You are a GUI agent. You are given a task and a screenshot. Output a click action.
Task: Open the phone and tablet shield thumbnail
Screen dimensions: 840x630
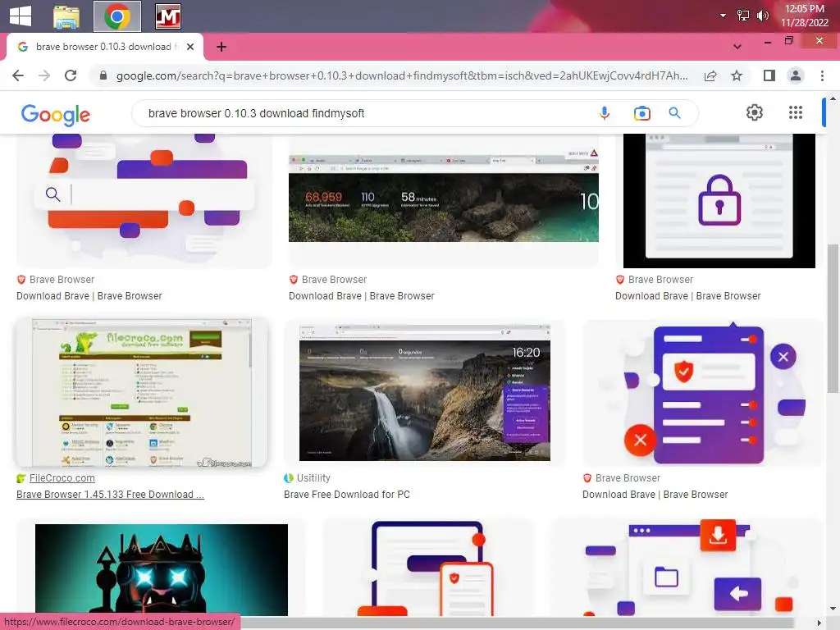pos(427,569)
